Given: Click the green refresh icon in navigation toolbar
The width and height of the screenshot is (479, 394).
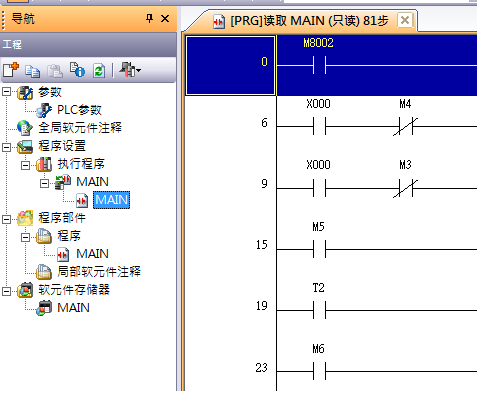Looking at the screenshot, I should pyautogui.click(x=99, y=71).
